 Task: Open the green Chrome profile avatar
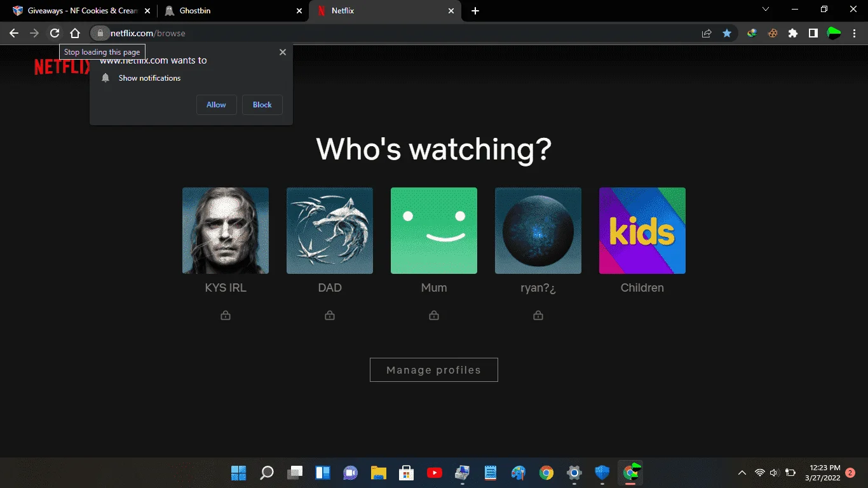click(834, 33)
